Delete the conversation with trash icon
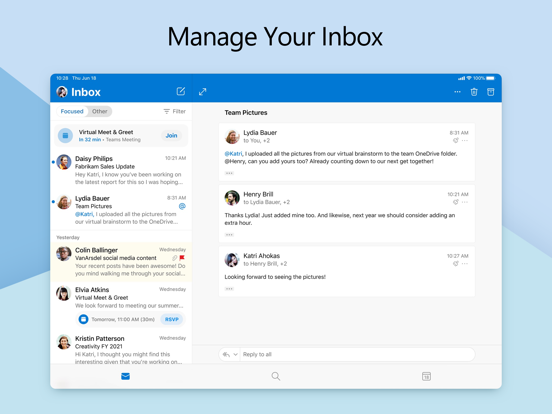This screenshot has width=552, height=414. pyautogui.click(x=474, y=92)
